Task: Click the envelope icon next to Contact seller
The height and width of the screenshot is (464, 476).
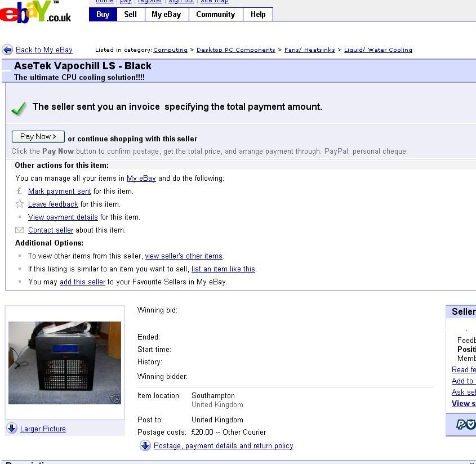Action: (x=19, y=230)
